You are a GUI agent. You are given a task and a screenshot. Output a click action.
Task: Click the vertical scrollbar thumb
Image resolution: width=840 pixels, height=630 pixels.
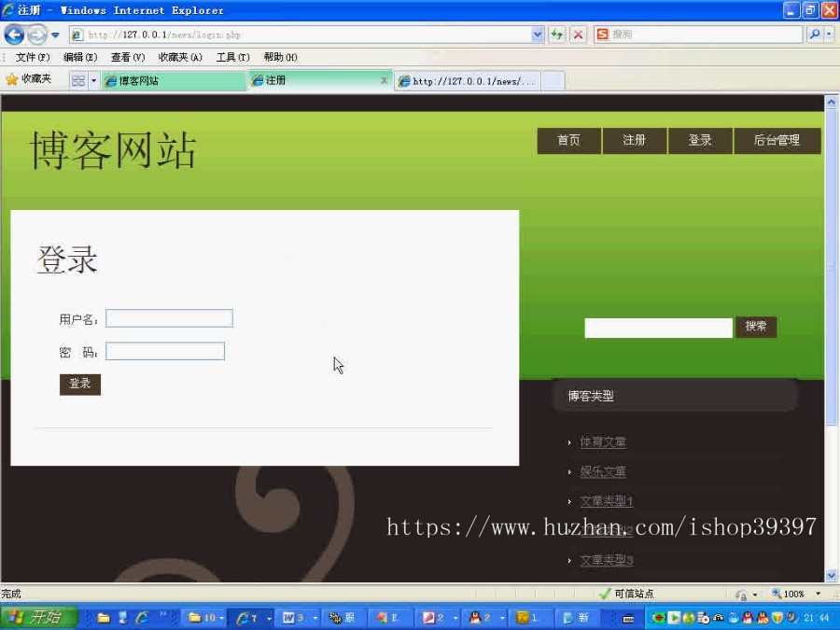coord(832,267)
